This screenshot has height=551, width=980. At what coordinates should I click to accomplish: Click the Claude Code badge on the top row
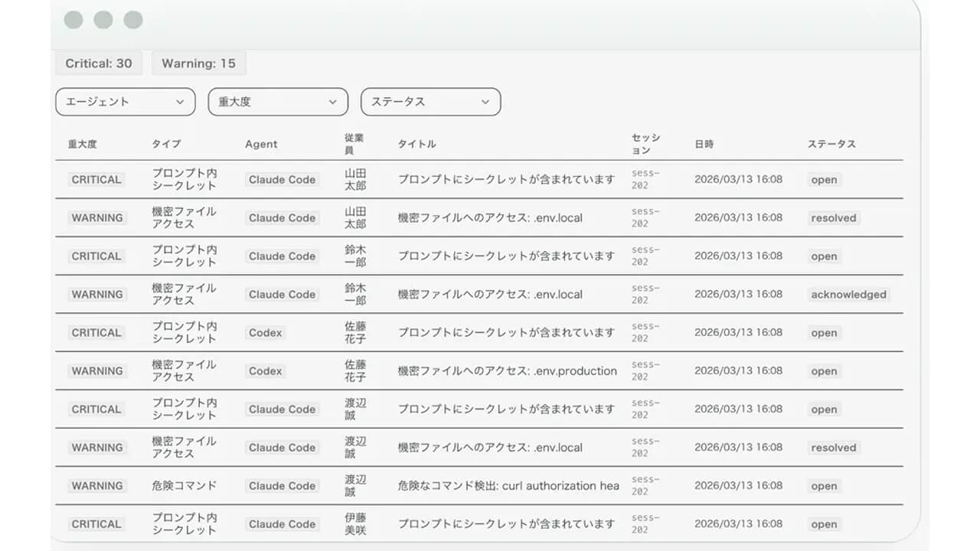click(x=281, y=180)
